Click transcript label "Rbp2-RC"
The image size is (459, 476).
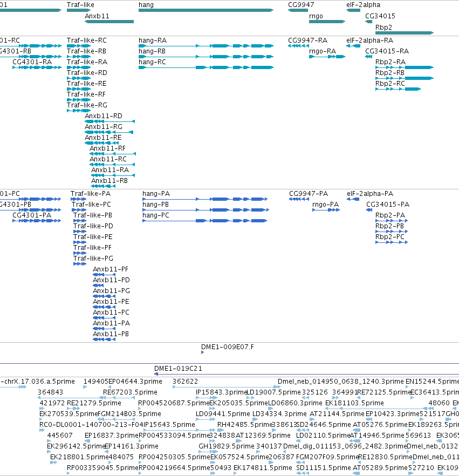click(390, 84)
